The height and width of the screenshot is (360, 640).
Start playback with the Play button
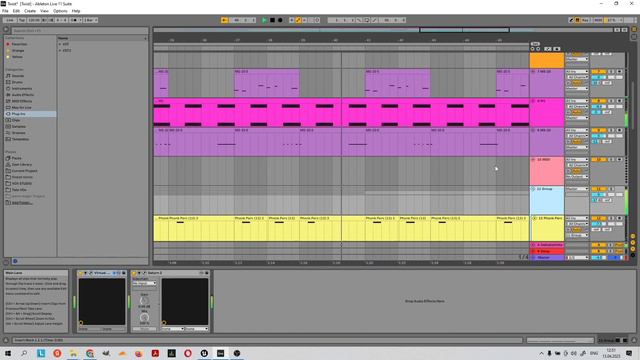point(264,20)
